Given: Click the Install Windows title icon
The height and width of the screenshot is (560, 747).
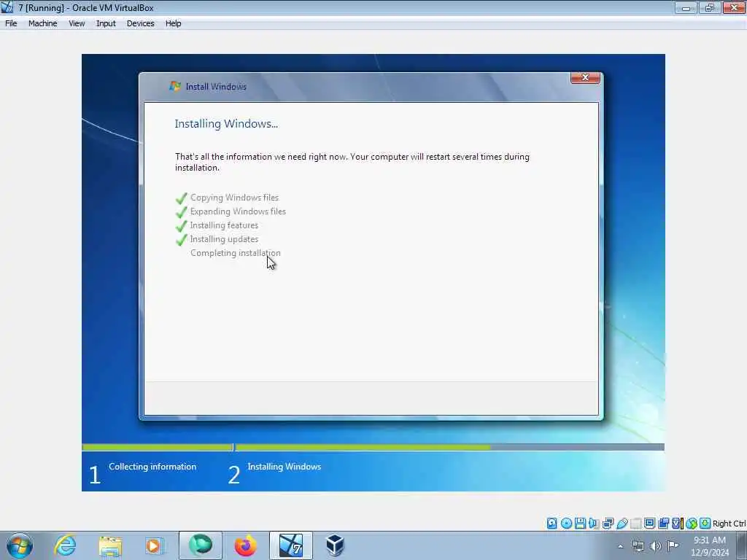Looking at the screenshot, I should [175, 86].
